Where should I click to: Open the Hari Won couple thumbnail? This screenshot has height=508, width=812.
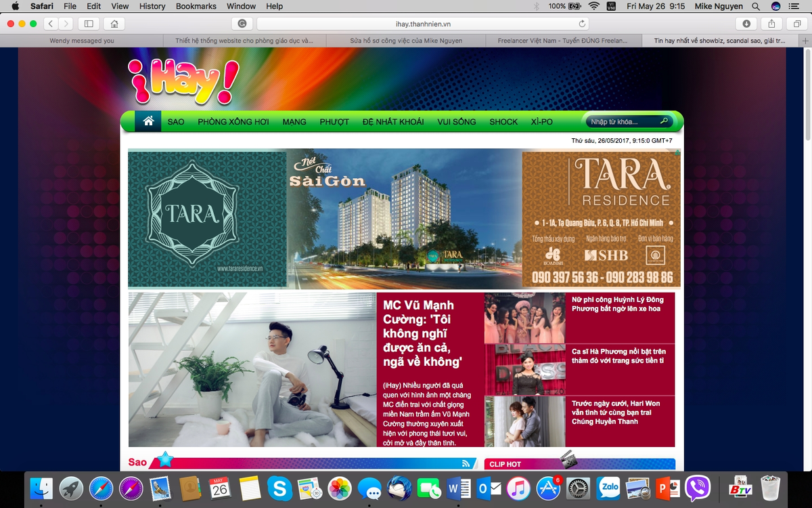point(524,421)
